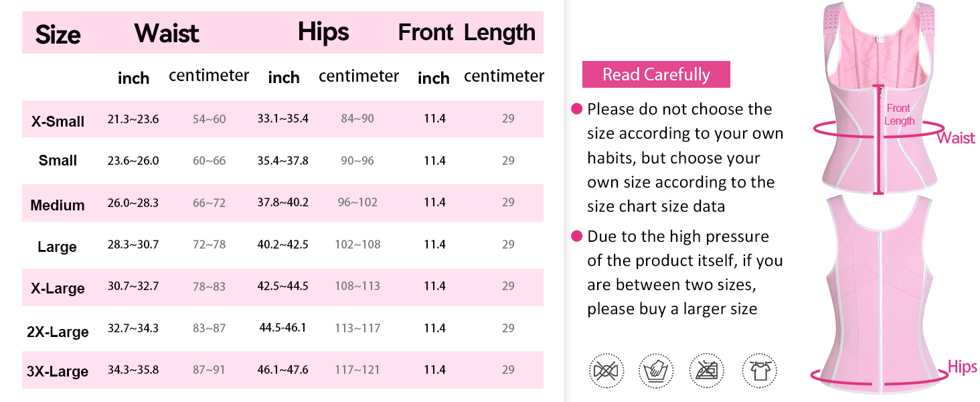980x402 pixels.
Task: Click the Hips label beside the vest
Action: click(x=962, y=366)
